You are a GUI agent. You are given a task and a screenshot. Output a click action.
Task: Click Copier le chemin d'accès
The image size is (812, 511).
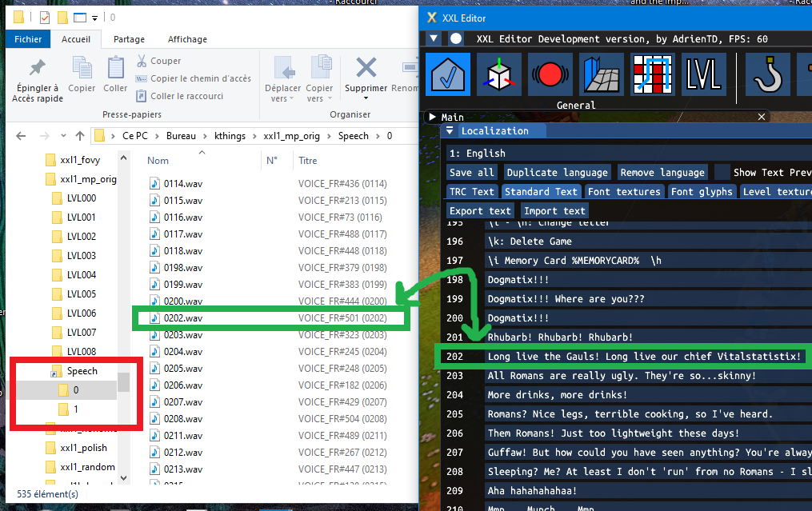point(194,78)
